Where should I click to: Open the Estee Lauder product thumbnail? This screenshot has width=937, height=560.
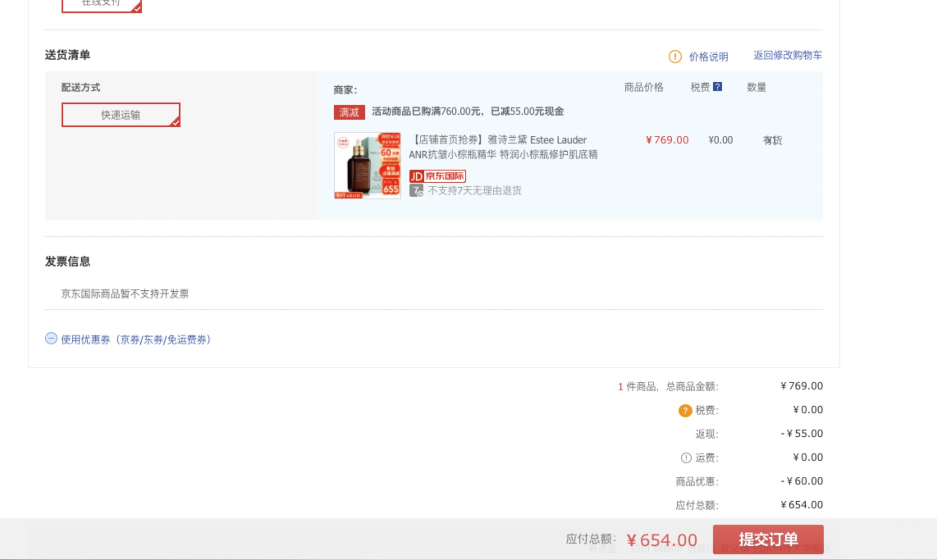(x=367, y=166)
